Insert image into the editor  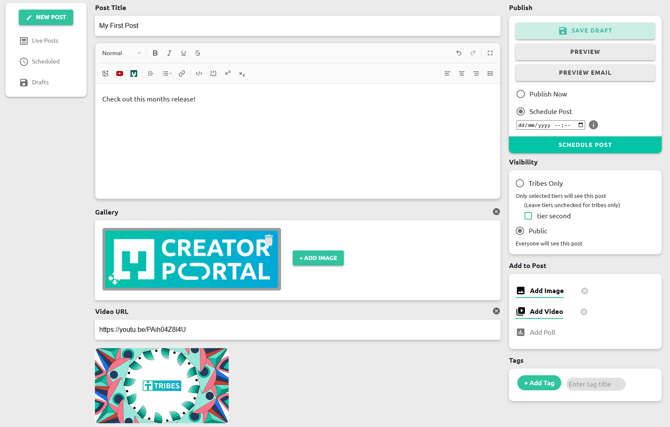[105, 74]
